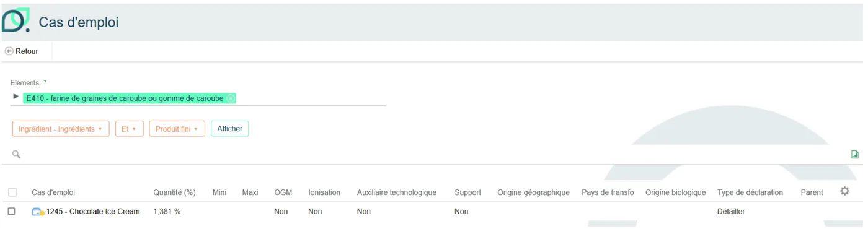Select the 1,381 % quantity cell
Viewport: 868px width, 229px height.
point(167,212)
